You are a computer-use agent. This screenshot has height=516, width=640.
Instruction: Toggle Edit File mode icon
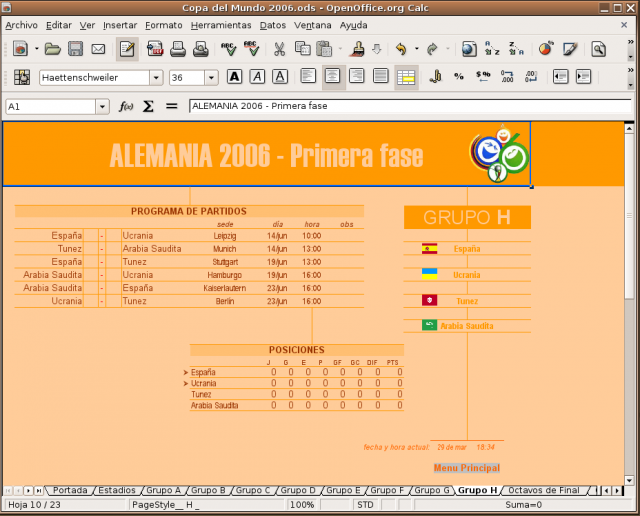tap(127, 49)
